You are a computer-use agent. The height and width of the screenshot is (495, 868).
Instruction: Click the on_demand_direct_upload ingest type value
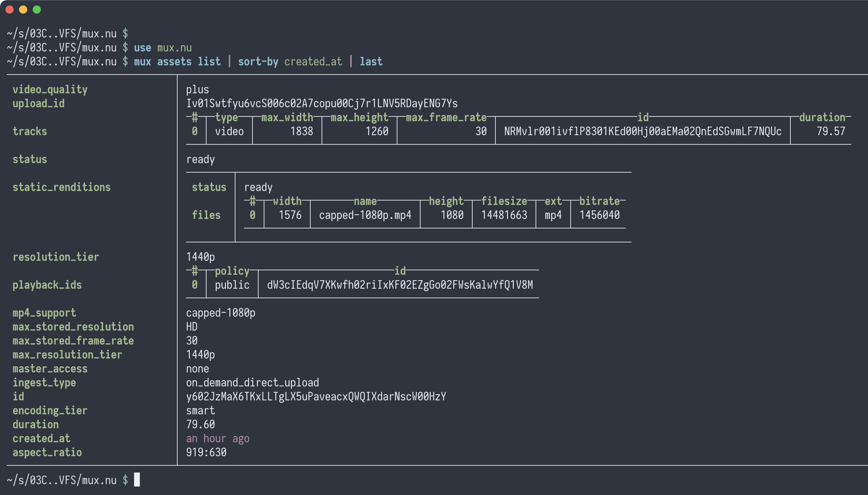click(252, 383)
